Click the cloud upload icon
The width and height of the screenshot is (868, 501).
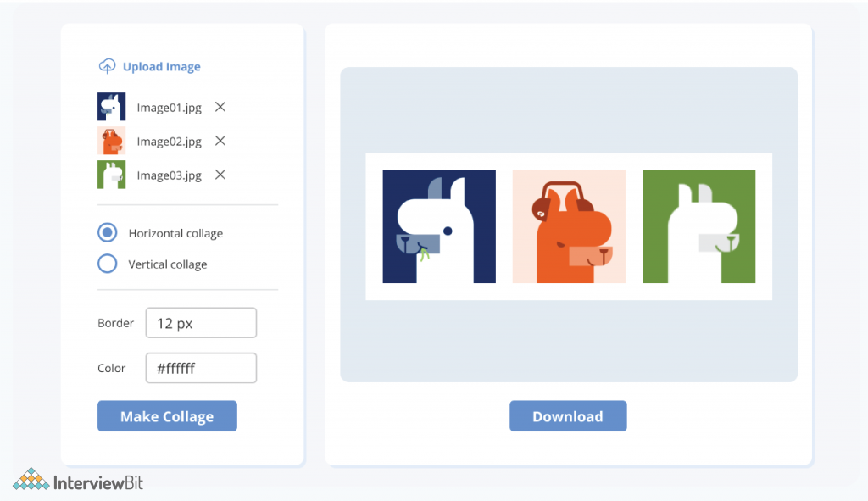[x=107, y=66]
